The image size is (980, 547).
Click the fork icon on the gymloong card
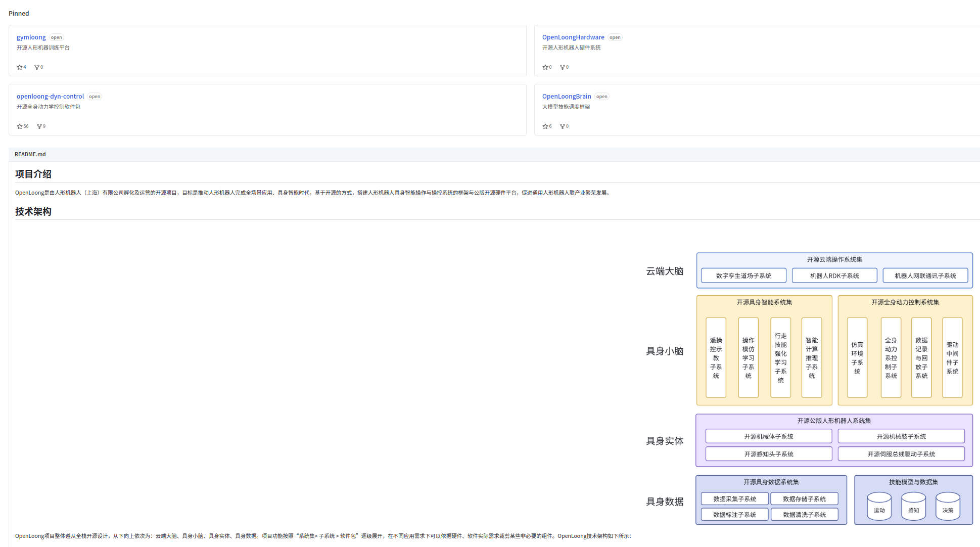pyautogui.click(x=37, y=67)
